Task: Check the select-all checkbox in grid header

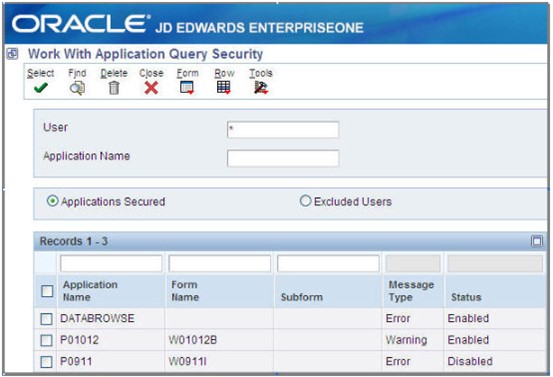Action: 47,291
